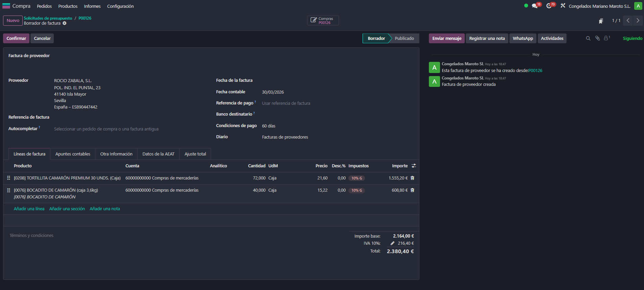Open the conversations message icon
644x290 pixels.
point(535,6)
